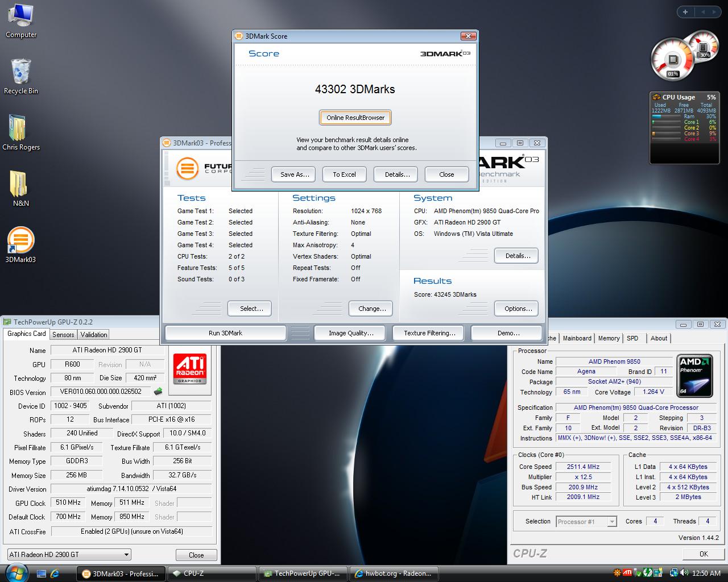Open the Windows Sidebar tray icon
This screenshot has height=582, width=728.
[657, 573]
